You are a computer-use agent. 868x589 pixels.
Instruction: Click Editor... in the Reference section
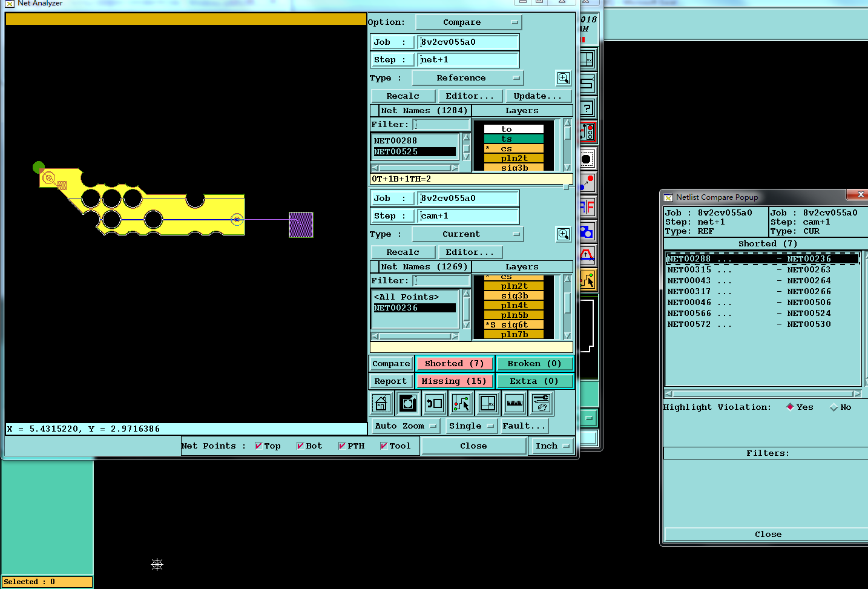tap(470, 96)
